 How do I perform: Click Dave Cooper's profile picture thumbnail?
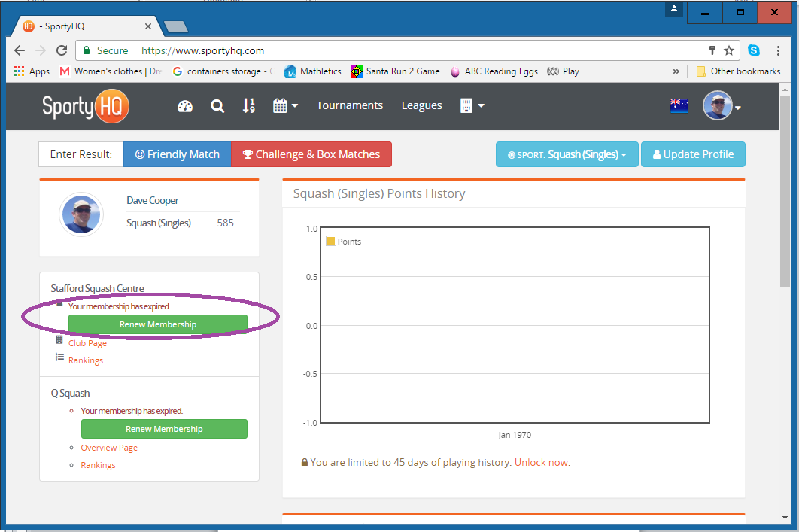pyautogui.click(x=81, y=214)
